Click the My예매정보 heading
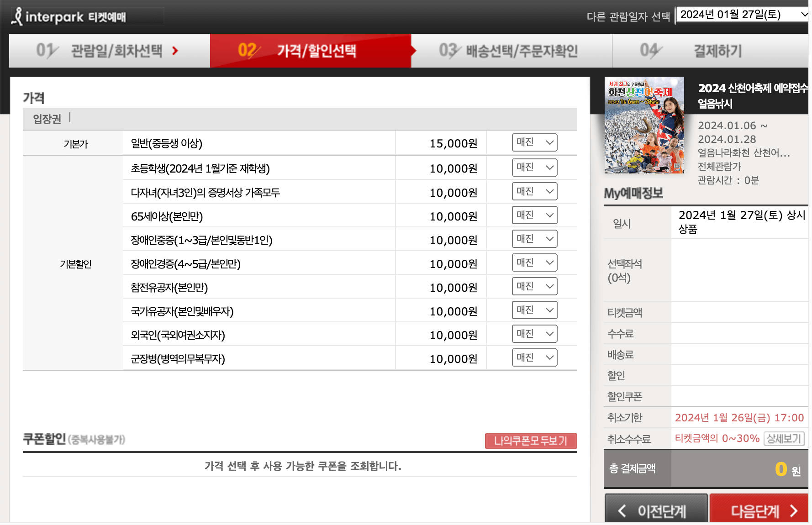Screen dimensions: 812x525 click(633, 193)
